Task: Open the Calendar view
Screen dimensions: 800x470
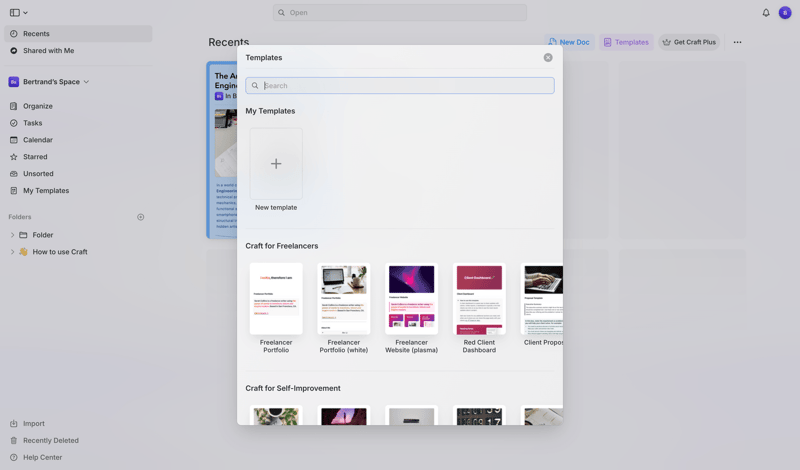Action: [x=38, y=140]
